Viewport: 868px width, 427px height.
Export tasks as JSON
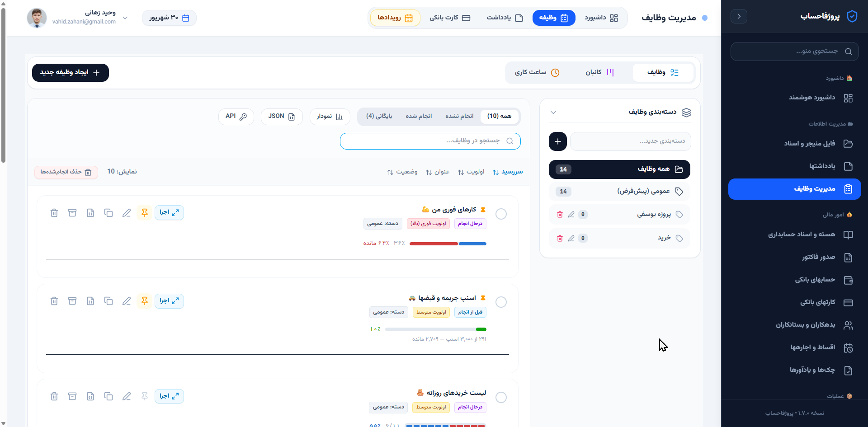tap(282, 117)
